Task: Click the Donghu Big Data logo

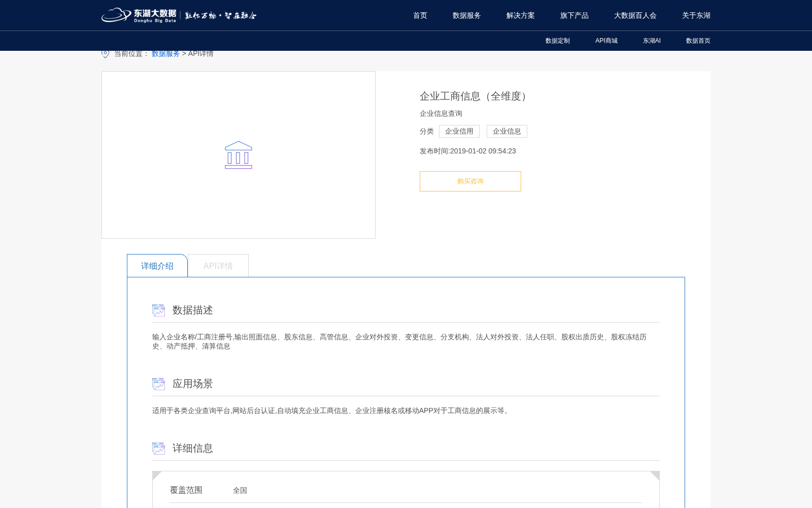Action: (139, 15)
